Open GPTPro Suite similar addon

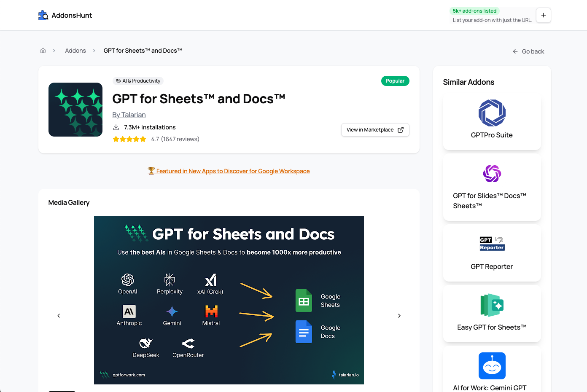click(x=492, y=121)
